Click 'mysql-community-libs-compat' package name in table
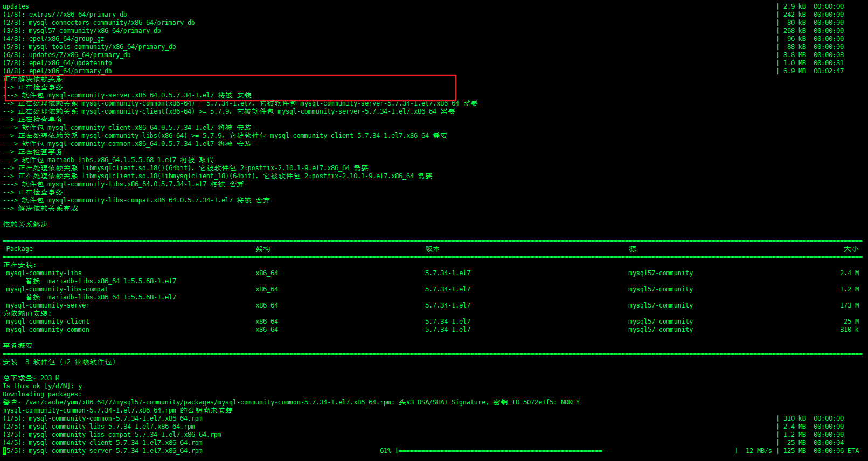The height and width of the screenshot is (461, 868). coord(57,289)
